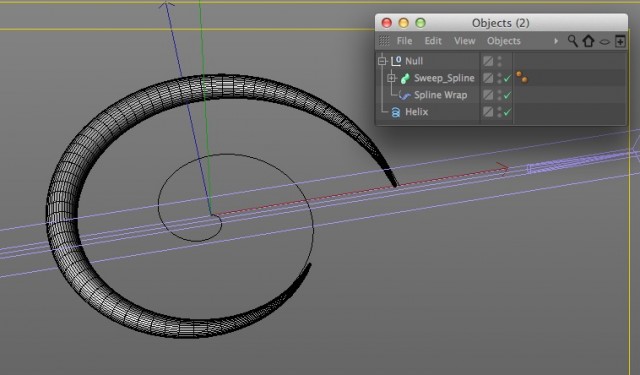
Task: Minimize the Objects window with yellow button
Action: point(403,23)
